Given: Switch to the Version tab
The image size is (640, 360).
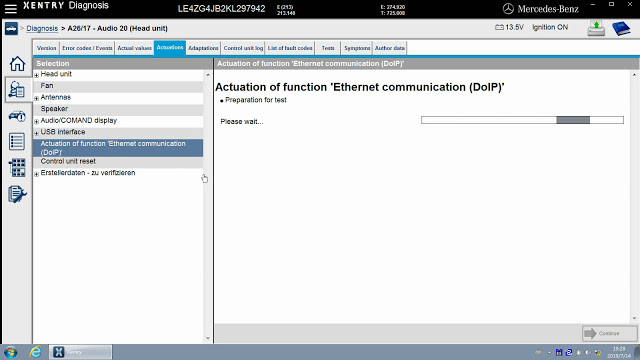Looking at the screenshot, I should [x=47, y=48].
